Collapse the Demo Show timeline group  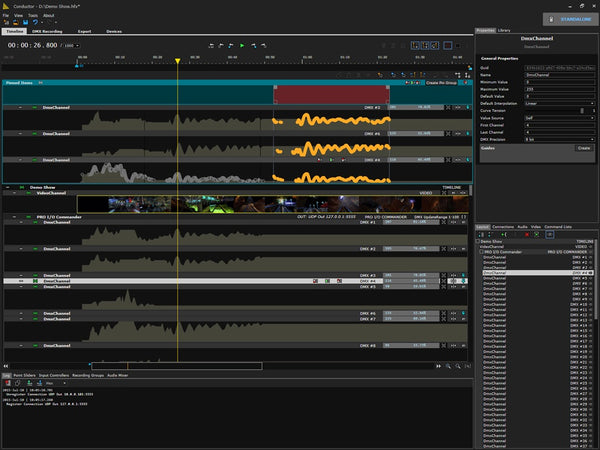7,187
